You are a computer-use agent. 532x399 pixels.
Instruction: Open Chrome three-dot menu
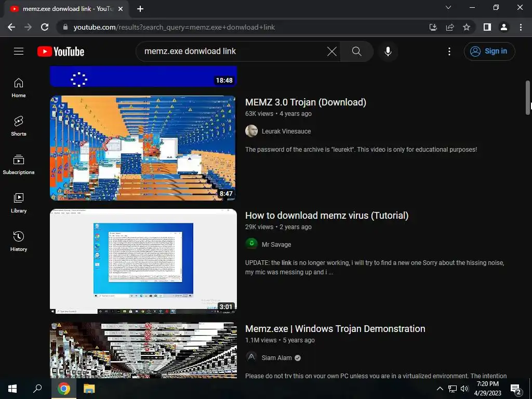[521, 27]
